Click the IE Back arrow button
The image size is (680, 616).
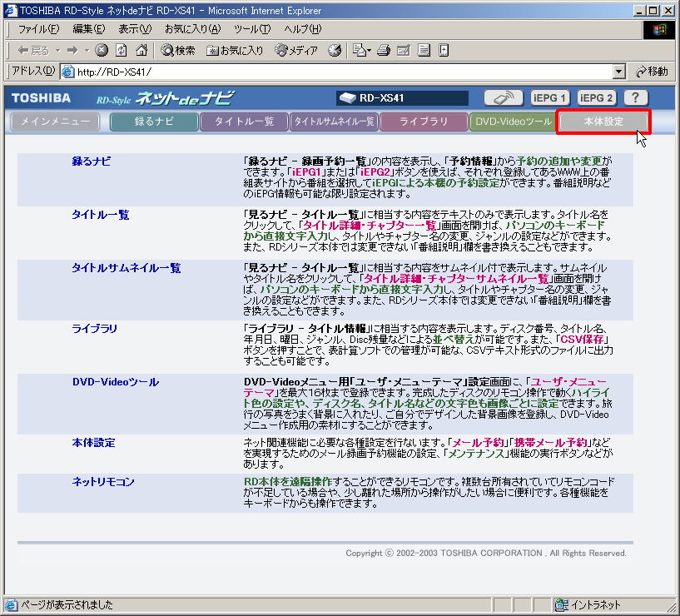[33, 51]
